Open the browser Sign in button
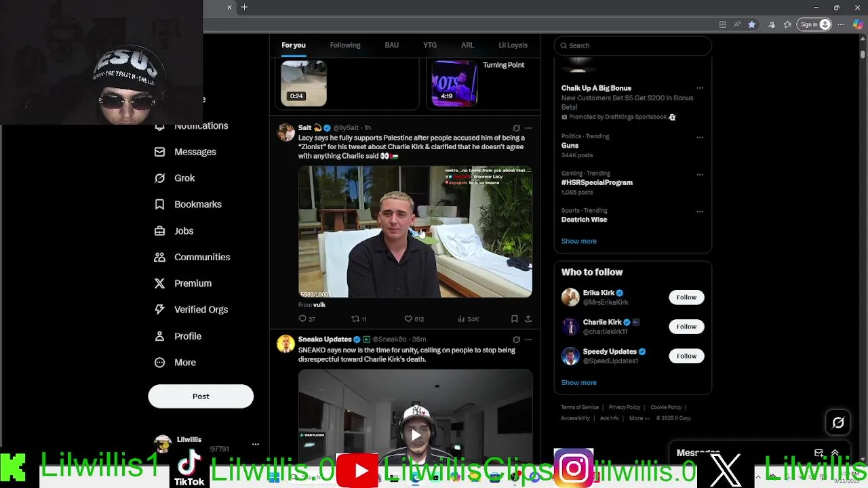Viewport: 868px width, 488px height. tap(814, 24)
